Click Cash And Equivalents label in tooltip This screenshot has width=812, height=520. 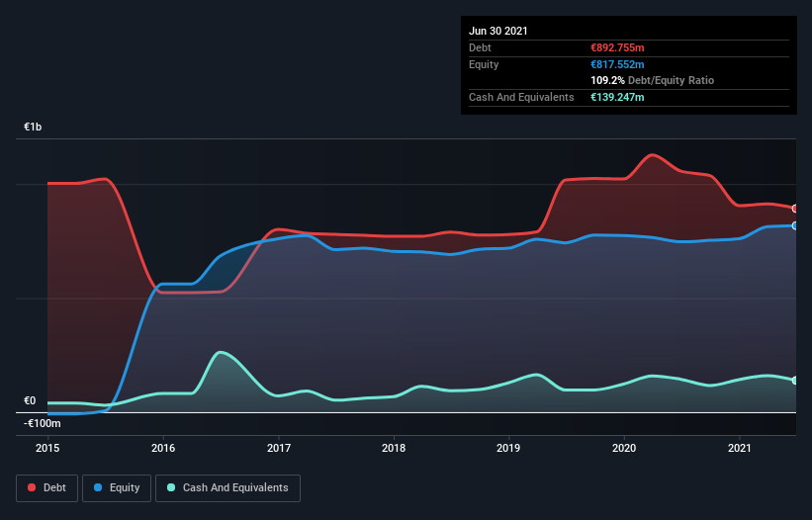(521, 97)
